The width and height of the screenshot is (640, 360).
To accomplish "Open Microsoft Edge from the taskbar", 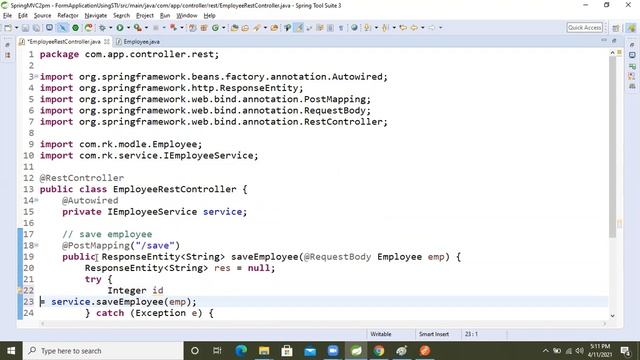I will [241, 351].
